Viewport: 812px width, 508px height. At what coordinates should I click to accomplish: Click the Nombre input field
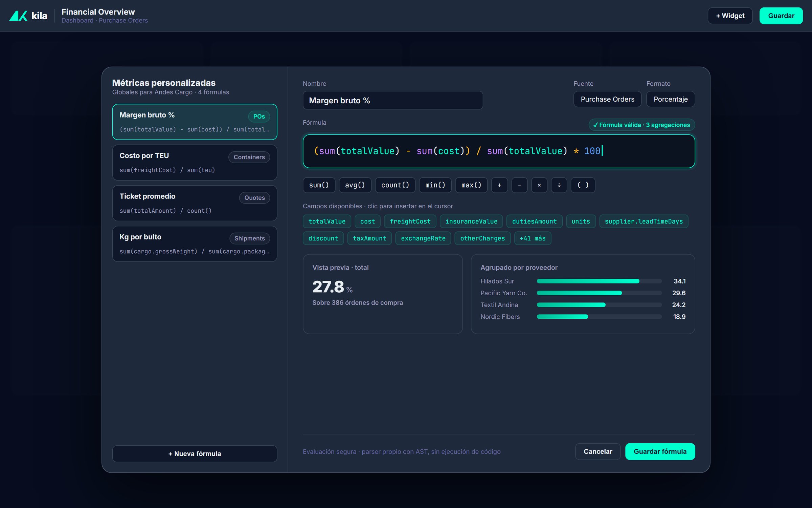pyautogui.click(x=393, y=100)
